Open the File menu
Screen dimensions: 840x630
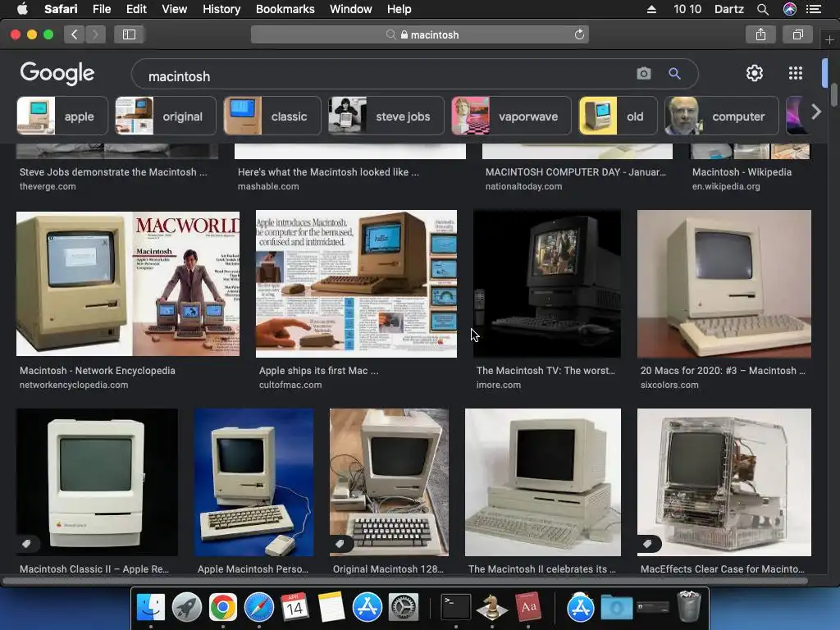(101, 9)
